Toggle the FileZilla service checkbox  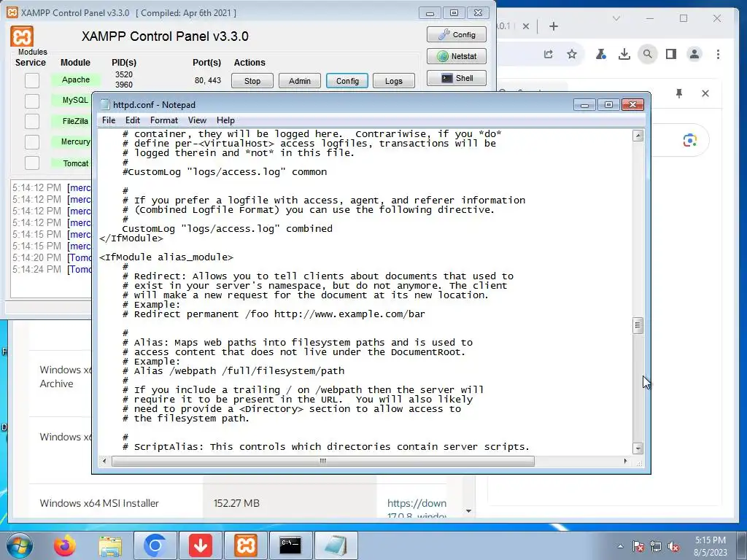32,122
